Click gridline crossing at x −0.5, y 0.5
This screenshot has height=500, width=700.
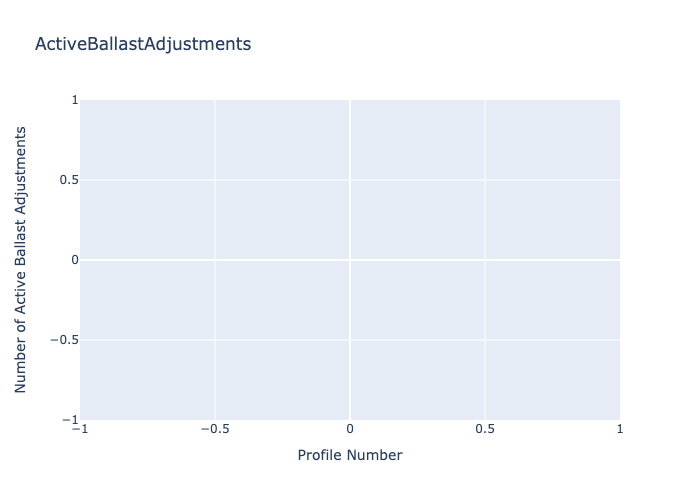click(x=215, y=180)
